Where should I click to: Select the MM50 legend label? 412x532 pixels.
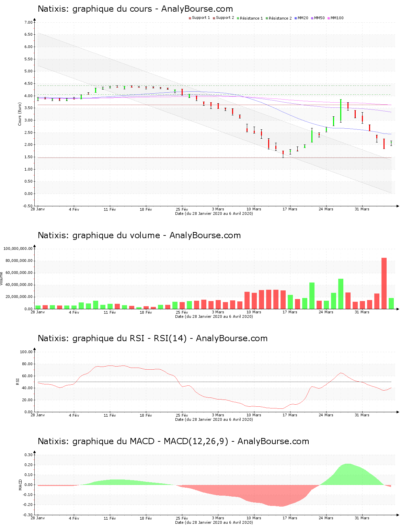pyautogui.click(x=319, y=18)
